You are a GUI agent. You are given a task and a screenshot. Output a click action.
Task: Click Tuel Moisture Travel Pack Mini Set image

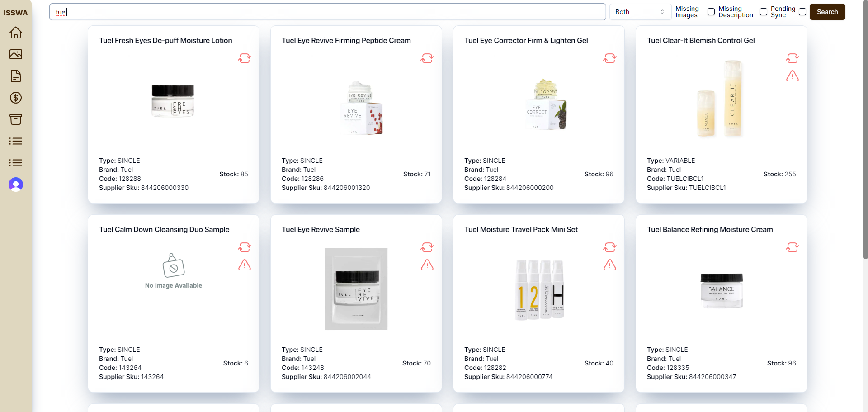pos(539,289)
